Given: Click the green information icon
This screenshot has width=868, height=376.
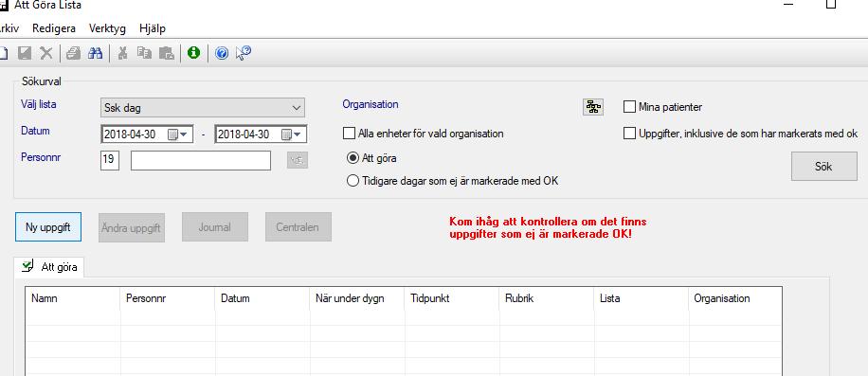Looking at the screenshot, I should (193, 53).
